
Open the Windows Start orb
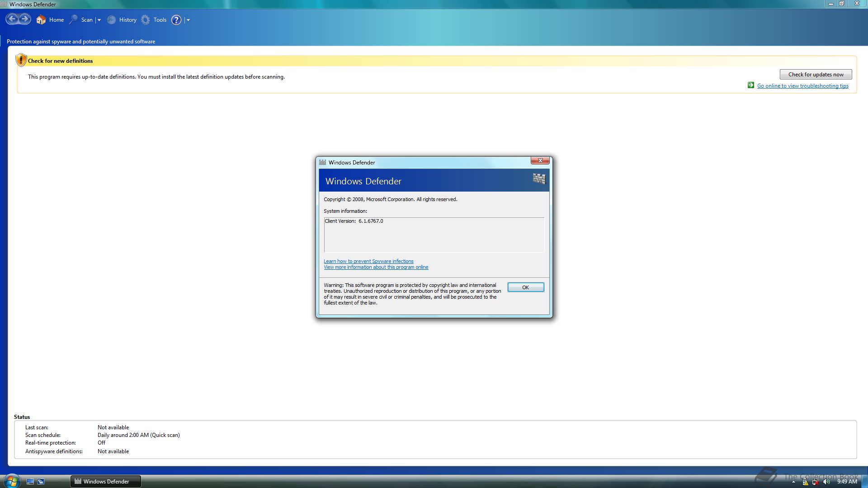pyautogui.click(x=11, y=481)
